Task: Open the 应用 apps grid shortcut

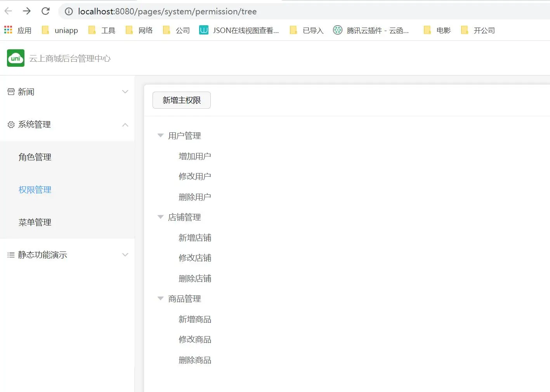Action: click(18, 30)
